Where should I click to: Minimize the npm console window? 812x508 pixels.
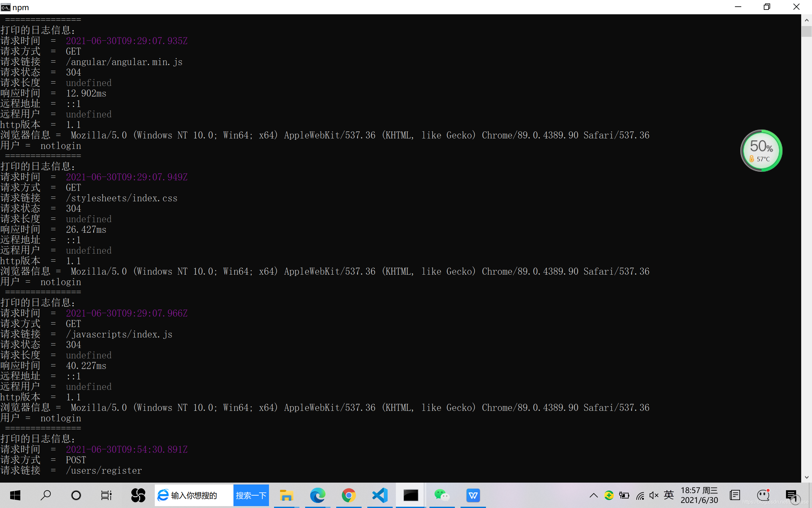tap(738, 7)
